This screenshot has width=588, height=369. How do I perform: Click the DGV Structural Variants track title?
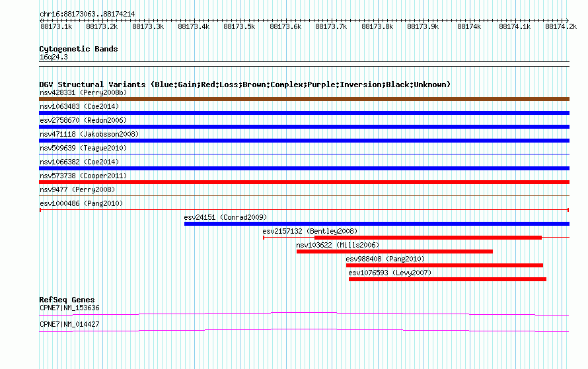(245, 84)
